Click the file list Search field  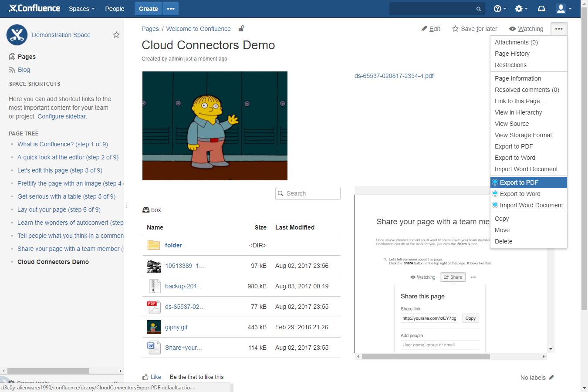tap(308, 193)
